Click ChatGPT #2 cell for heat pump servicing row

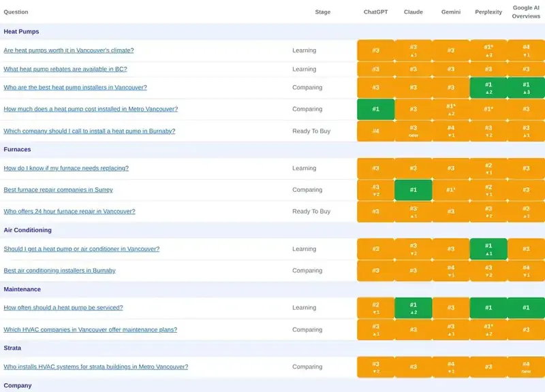pyautogui.click(x=376, y=308)
